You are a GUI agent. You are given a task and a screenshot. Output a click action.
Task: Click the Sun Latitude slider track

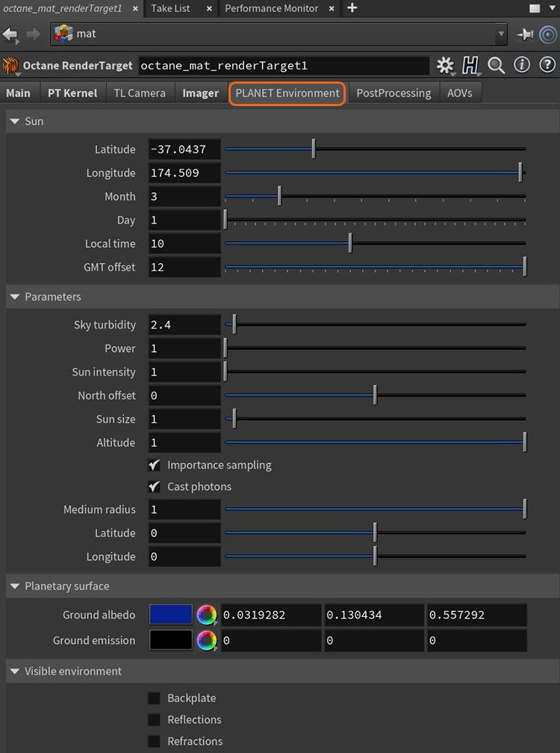click(376, 149)
